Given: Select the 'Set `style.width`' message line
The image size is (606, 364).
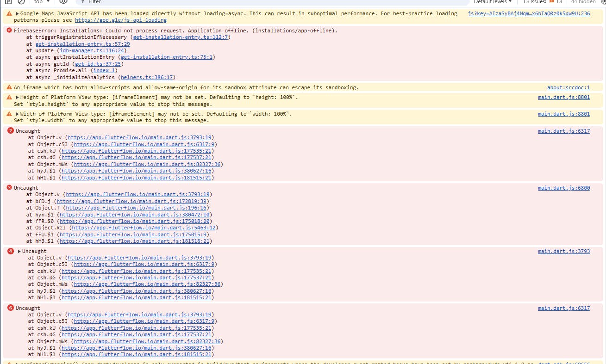Looking at the screenshot, I should click(x=112, y=120).
